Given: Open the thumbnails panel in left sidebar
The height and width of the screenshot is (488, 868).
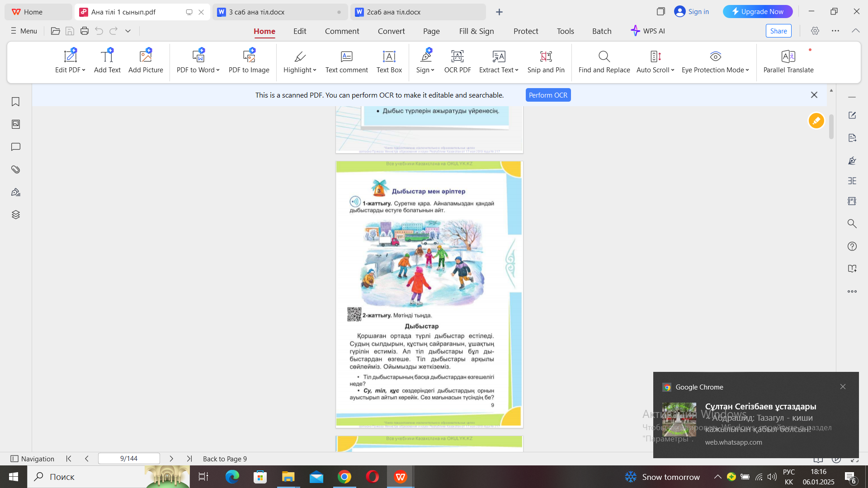Looking at the screenshot, I should pyautogui.click(x=16, y=124).
